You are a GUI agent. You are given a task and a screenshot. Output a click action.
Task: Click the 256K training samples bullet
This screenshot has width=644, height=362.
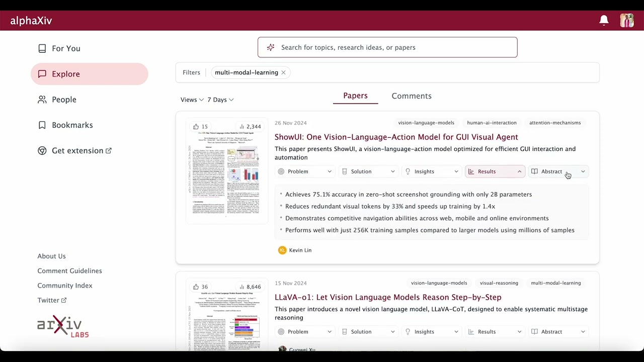(430, 230)
